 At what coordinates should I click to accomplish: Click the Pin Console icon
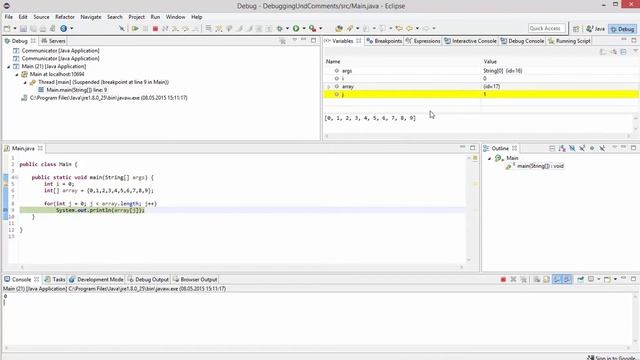(580, 280)
